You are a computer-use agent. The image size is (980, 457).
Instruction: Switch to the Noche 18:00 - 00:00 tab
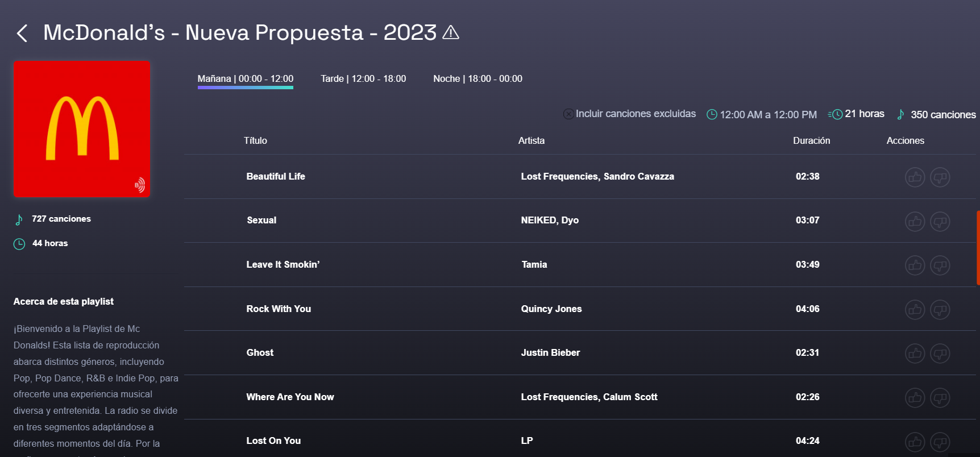point(477,78)
